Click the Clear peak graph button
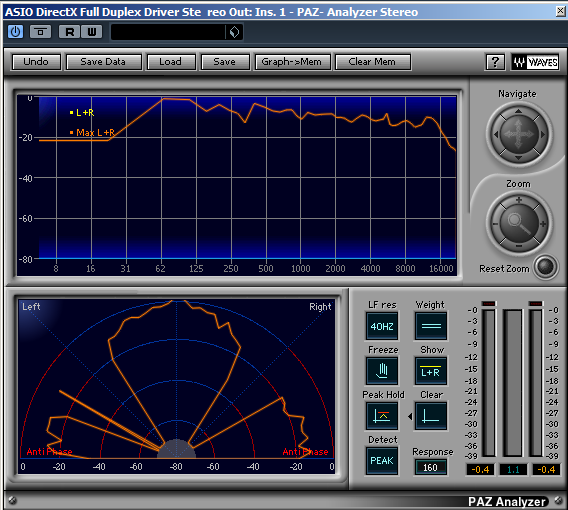The height and width of the screenshot is (510, 568). coord(431,416)
